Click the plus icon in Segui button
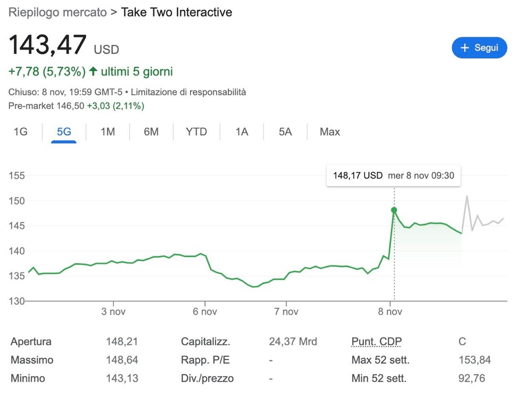The image size is (532, 396). [464, 48]
